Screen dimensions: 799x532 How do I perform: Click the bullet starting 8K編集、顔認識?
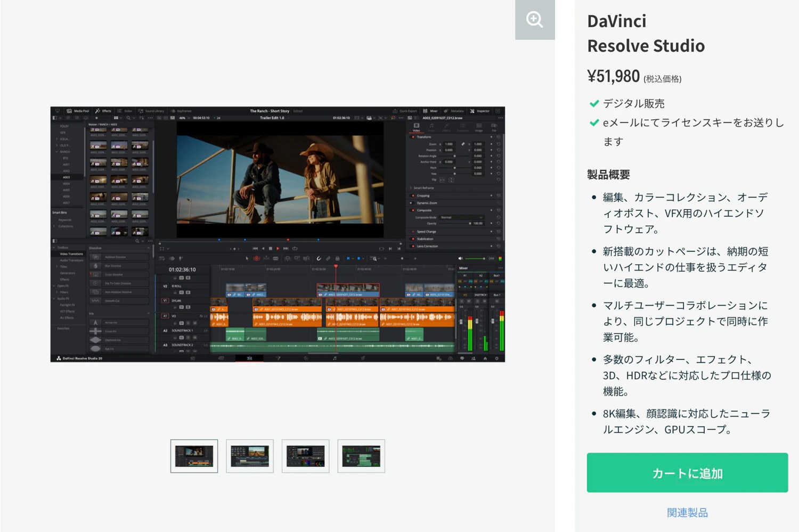[x=686, y=421]
